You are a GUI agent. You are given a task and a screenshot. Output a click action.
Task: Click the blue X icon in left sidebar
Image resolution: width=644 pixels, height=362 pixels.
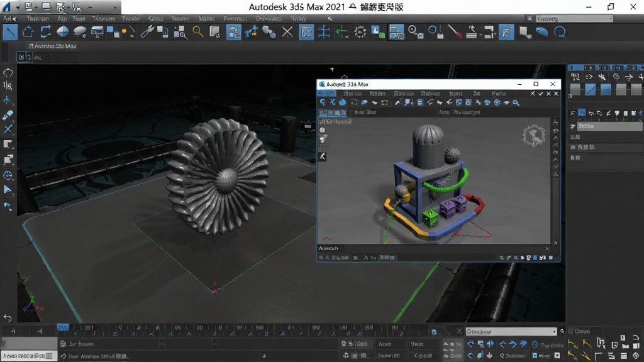8,129
